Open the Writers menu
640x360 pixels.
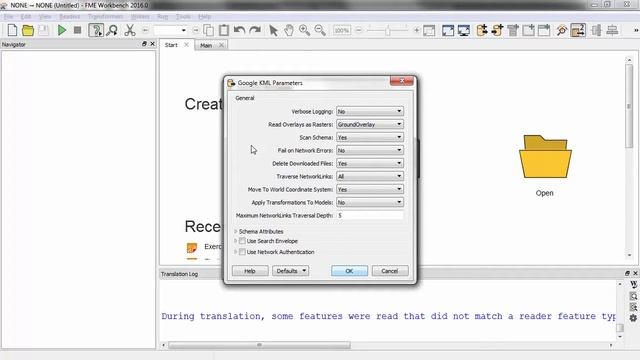click(x=140, y=16)
